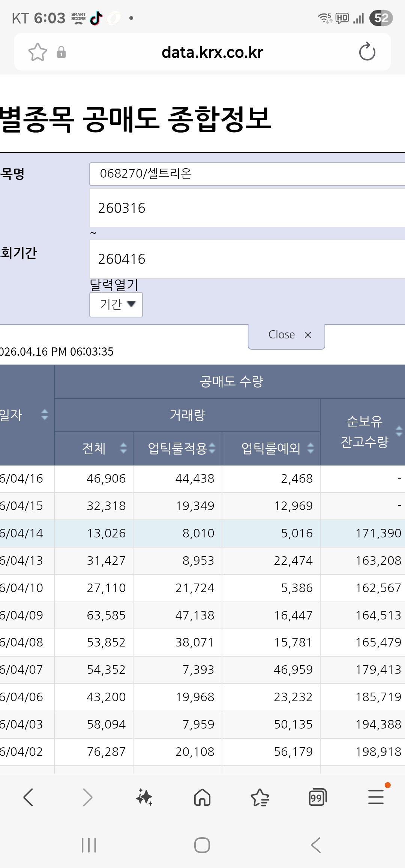Open the tabs switcher showing 99
Screen dimensions: 405x868
click(x=317, y=797)
